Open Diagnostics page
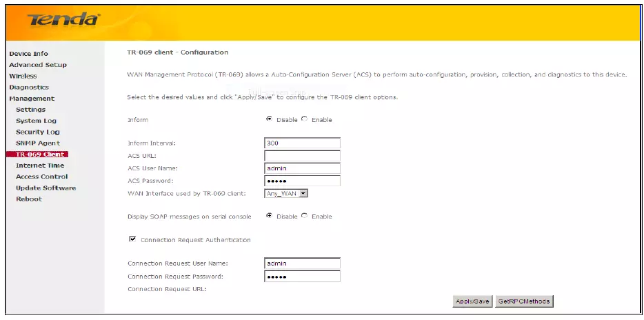Viewport: 644px width, 320px height. [x=29, y=87]
